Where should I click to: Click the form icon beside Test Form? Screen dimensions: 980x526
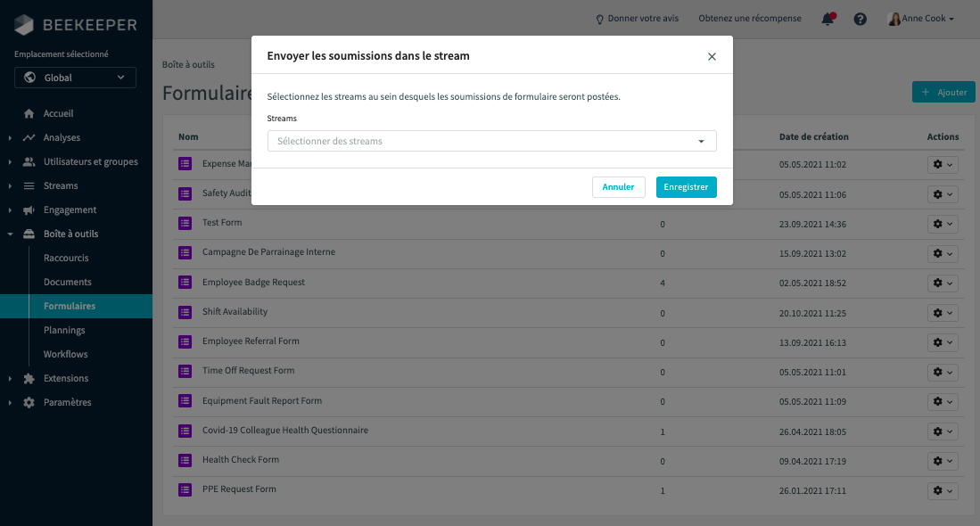(185, 223)
